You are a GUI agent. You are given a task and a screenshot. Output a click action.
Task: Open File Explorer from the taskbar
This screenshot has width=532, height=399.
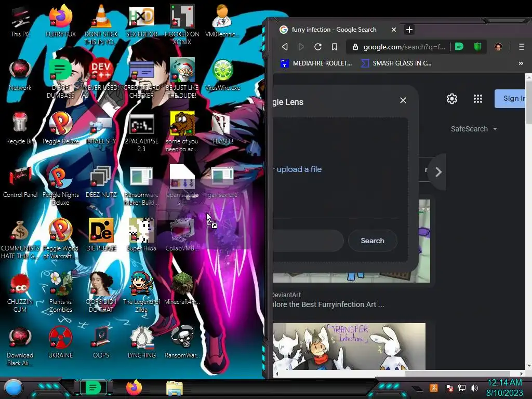(x=175, y=388)
